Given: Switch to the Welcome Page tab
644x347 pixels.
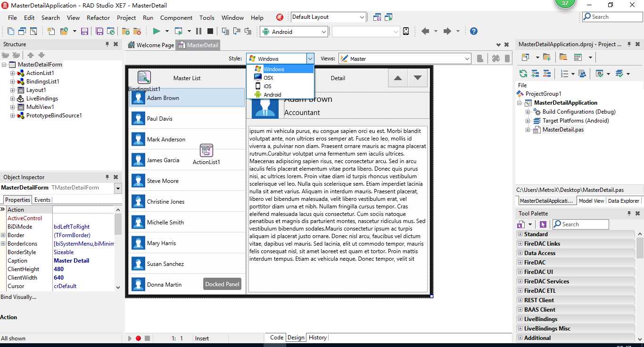Looking at the screenshot, I should click(151, 45).
